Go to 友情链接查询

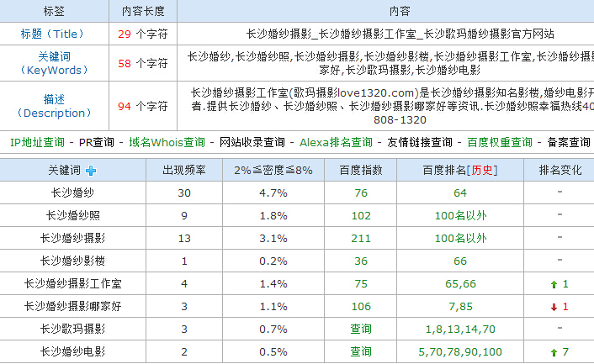(x=418, y=142)
